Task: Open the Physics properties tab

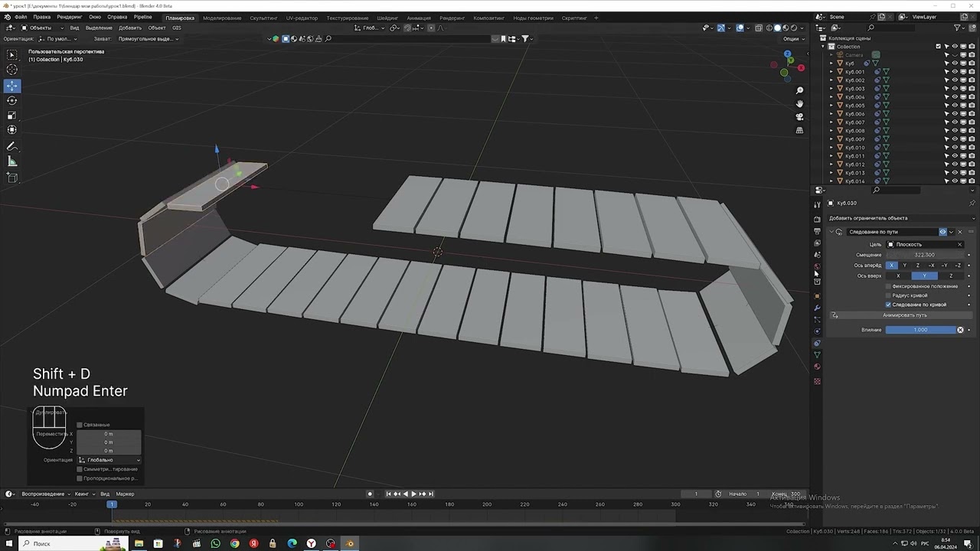Action: (x=817, y=331)
